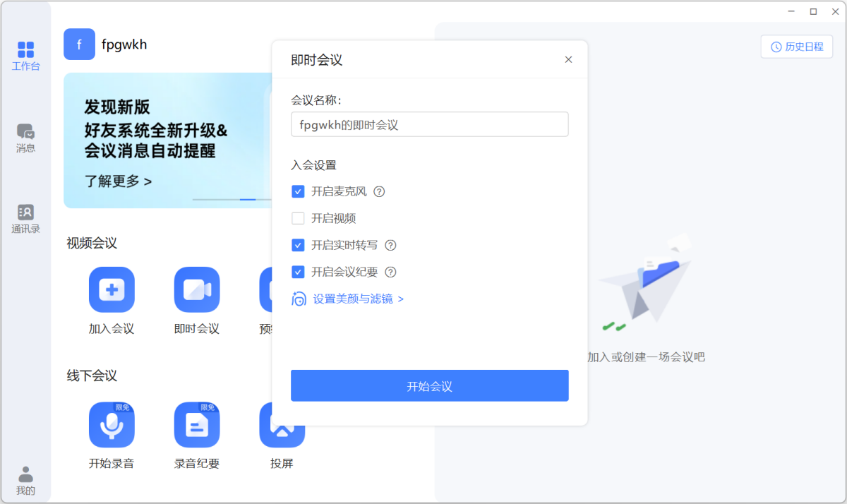Start recording via the 开始录音 icon
The width and height of the screenshot is (847, 504).
point(112,424)
